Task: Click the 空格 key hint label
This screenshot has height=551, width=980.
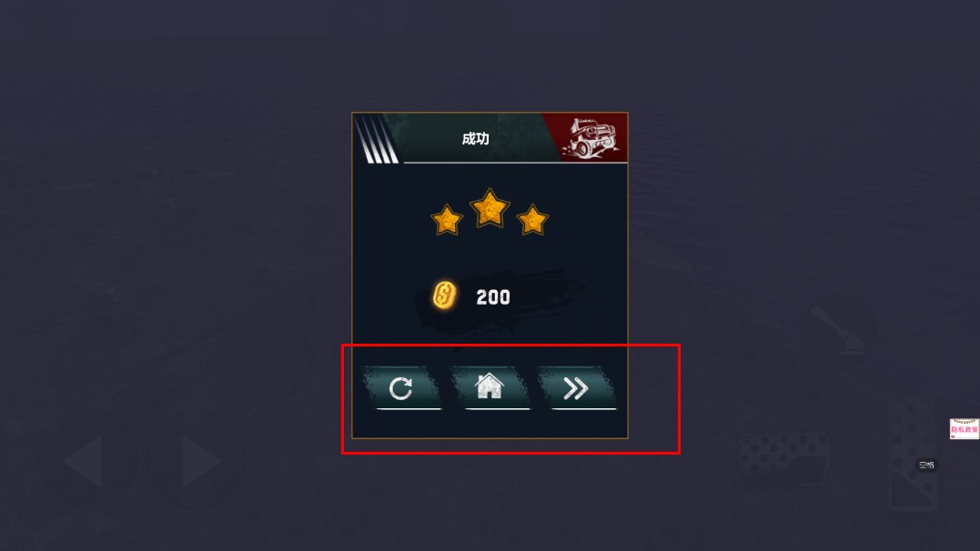Action: [x=926, y=465]
